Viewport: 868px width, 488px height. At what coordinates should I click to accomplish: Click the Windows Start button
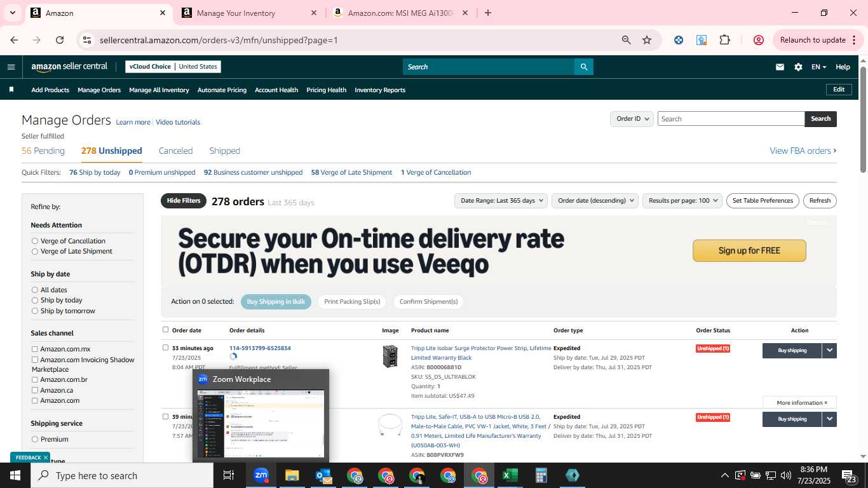[15, 475]
